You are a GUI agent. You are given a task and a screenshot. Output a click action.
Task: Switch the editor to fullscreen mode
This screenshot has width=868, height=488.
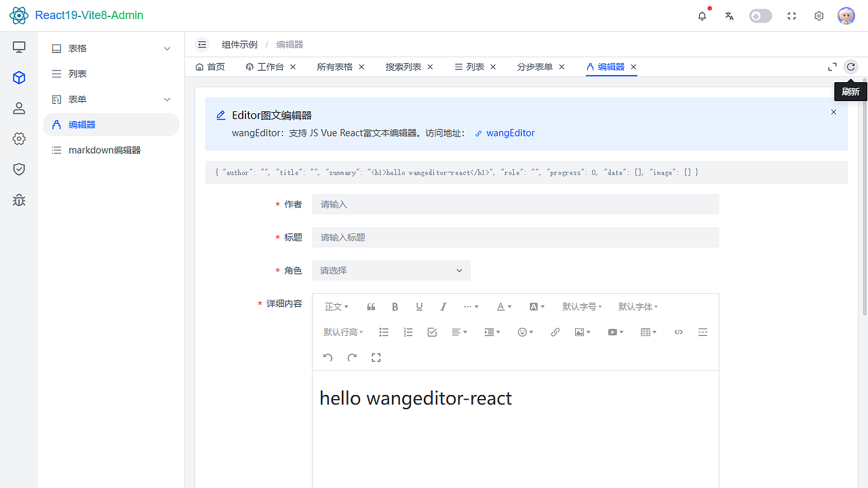376,357
